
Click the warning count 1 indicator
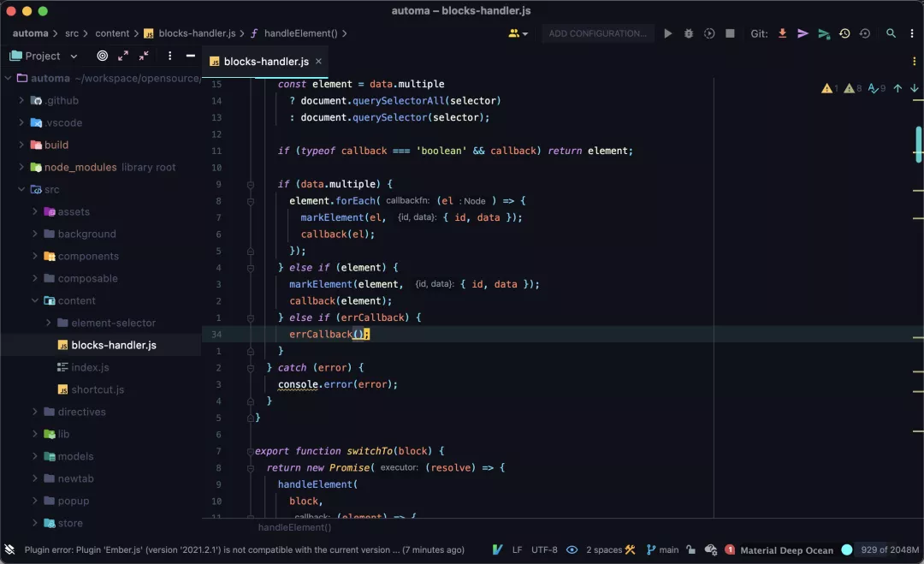[830, 88]
